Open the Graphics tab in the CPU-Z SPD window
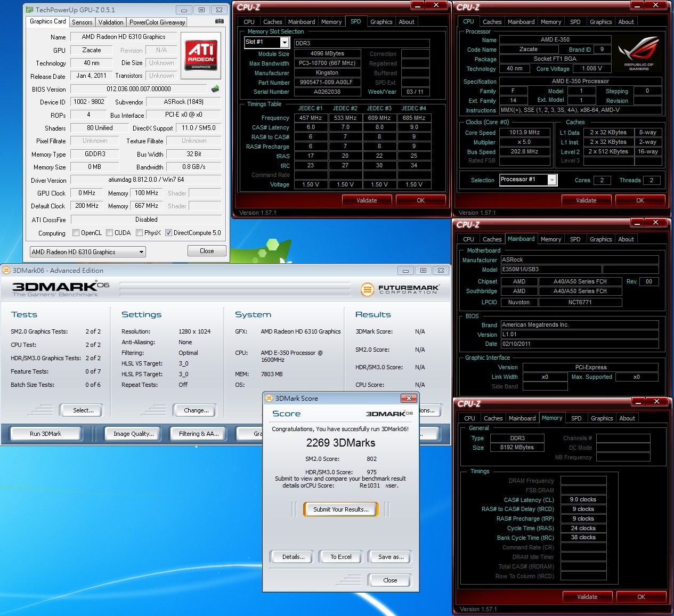 [x=381, y=22]
